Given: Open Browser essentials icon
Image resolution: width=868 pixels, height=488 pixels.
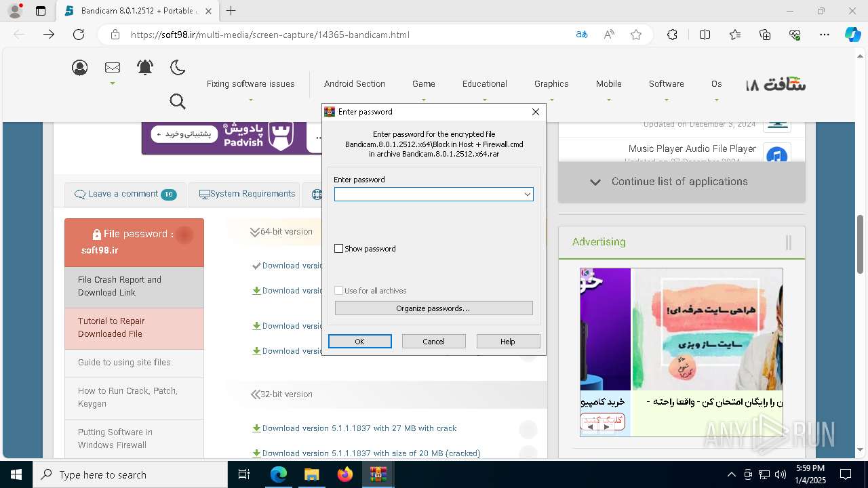Looking at the screenshot, I should click(x=795, y=35).
